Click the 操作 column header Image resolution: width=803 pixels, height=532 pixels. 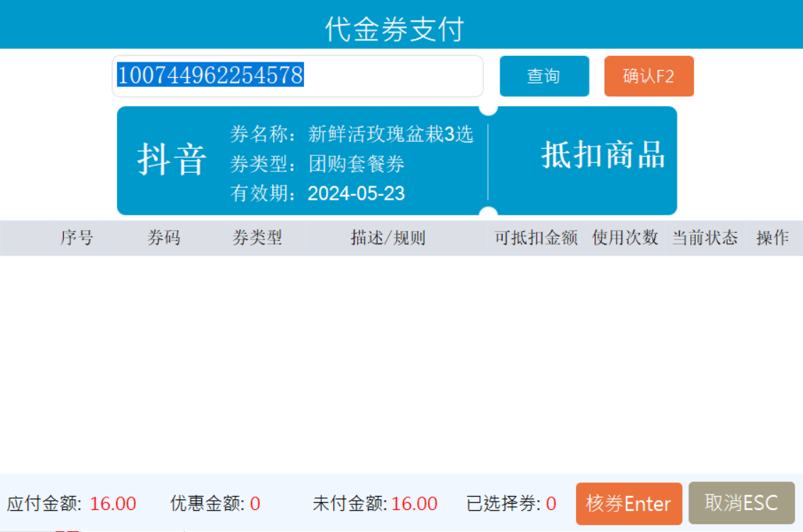(773, 237)
